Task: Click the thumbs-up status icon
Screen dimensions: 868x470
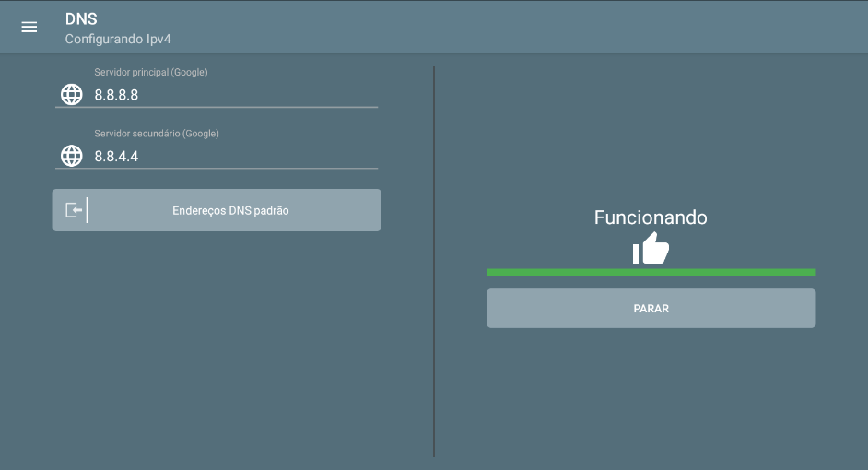Action: pos(651,248)
